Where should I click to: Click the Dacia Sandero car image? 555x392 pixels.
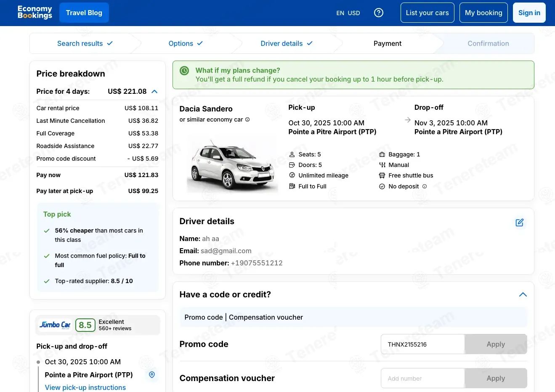click(232, 166)
